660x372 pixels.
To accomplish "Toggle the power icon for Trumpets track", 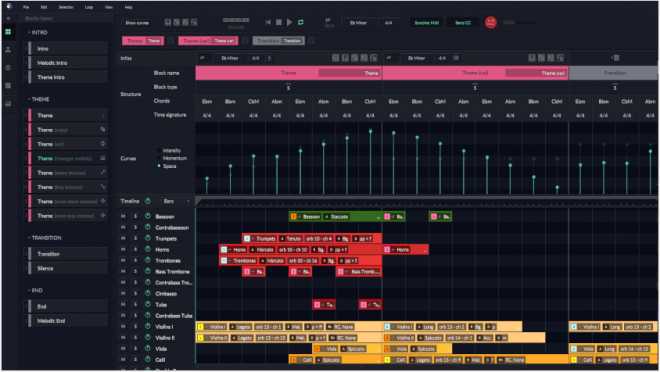I will pyautogui.click(x=148, y=238).
